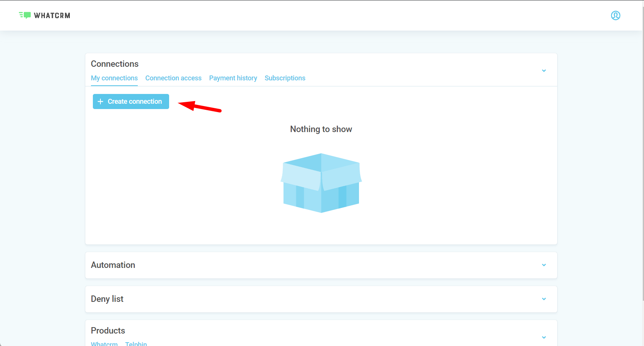This screenshot has width=644, height=346.
Task: Go to the Subscriptions tab
Action: (285, 78)
